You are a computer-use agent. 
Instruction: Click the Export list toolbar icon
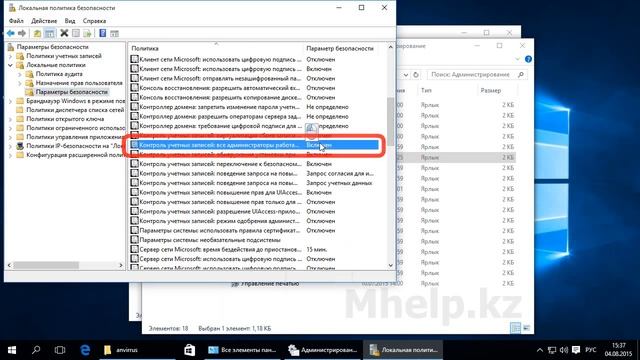87,33
